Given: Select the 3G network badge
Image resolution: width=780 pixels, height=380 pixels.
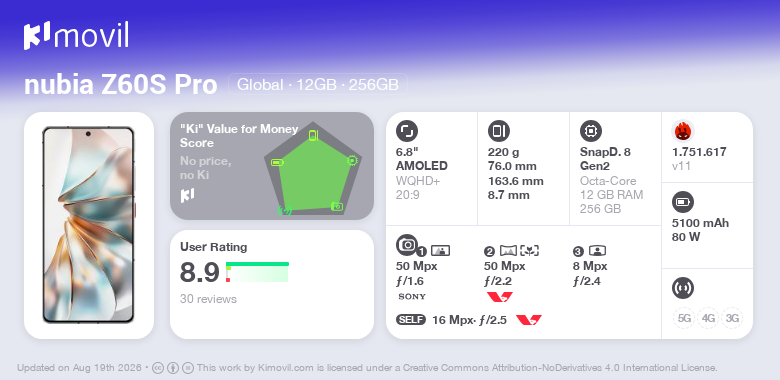Looking at the screenshot, I should pos(732,318).
